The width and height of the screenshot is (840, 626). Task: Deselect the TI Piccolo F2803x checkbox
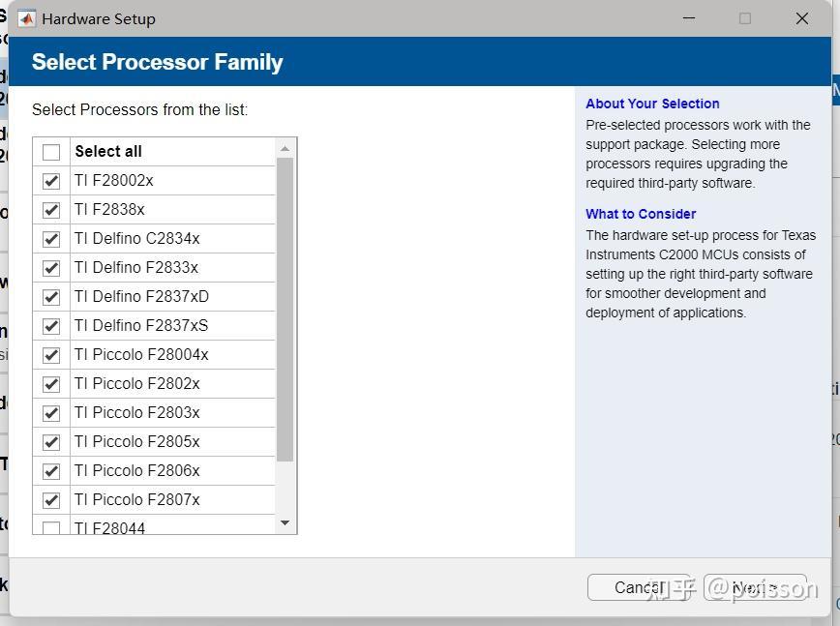51,413
